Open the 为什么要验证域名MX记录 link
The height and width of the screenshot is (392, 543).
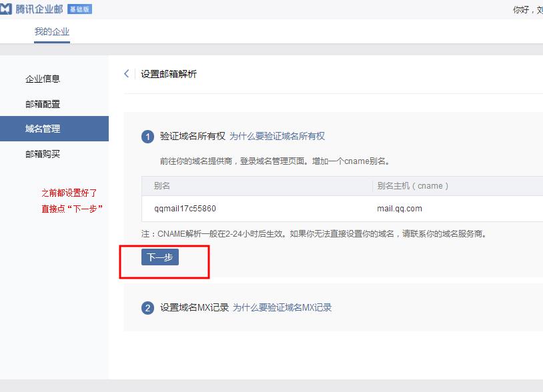(282, 307)
